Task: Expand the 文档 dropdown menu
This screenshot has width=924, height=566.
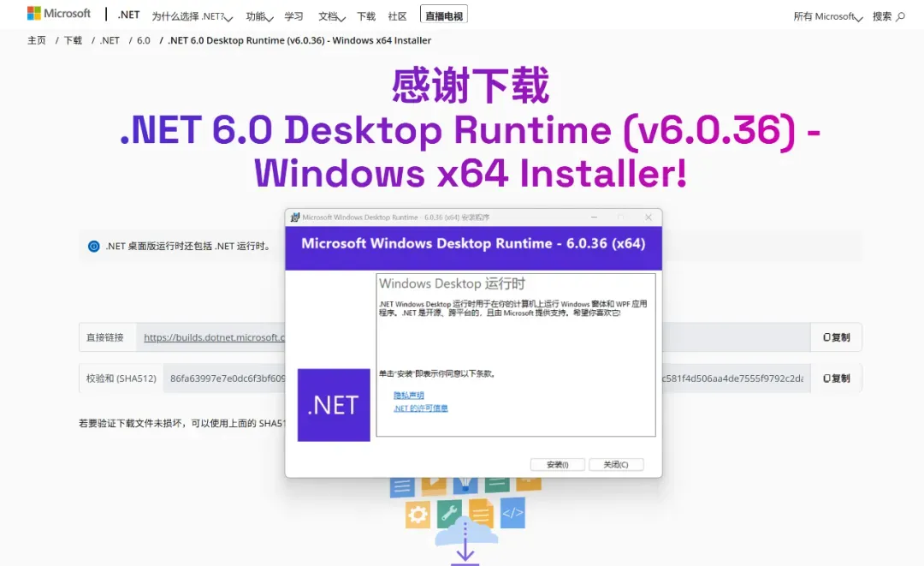Action: pyautogui.click(x=331, y=16)
